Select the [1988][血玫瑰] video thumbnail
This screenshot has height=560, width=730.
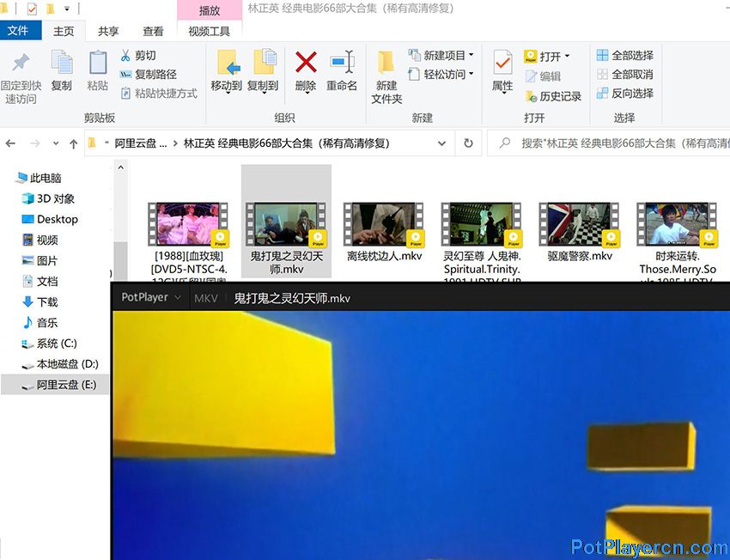tap(188, 224)
